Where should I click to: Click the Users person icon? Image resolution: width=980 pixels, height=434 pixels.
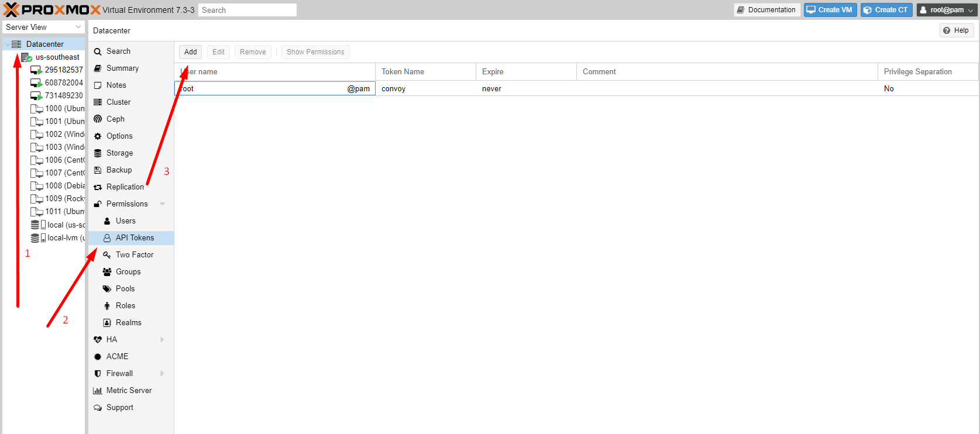tap(107, 221)
